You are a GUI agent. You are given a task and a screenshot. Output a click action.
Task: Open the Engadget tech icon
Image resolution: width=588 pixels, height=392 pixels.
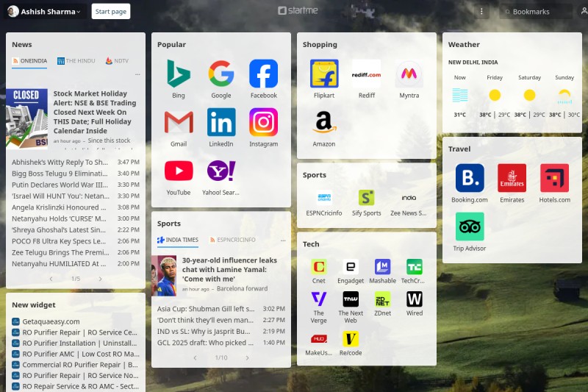pyautogui.click(x=351, y=267)
